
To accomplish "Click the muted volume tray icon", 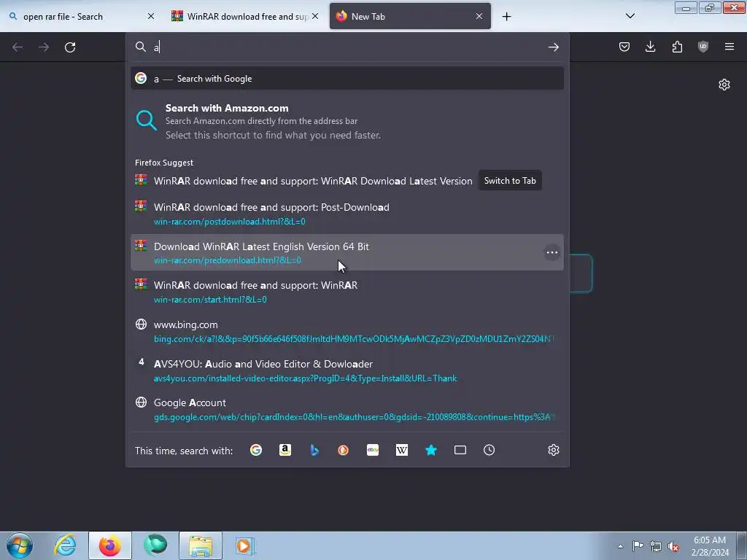I will point(673,546).
